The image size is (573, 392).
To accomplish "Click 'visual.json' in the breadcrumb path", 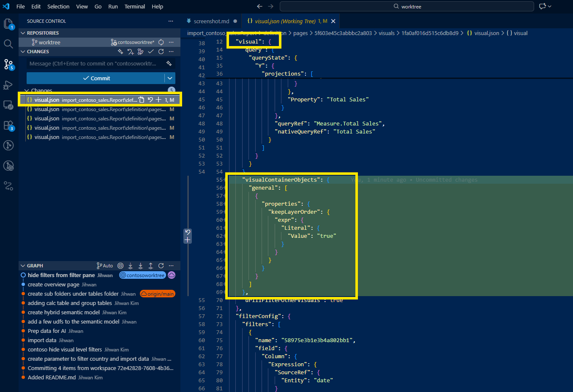I will (483, 33).
